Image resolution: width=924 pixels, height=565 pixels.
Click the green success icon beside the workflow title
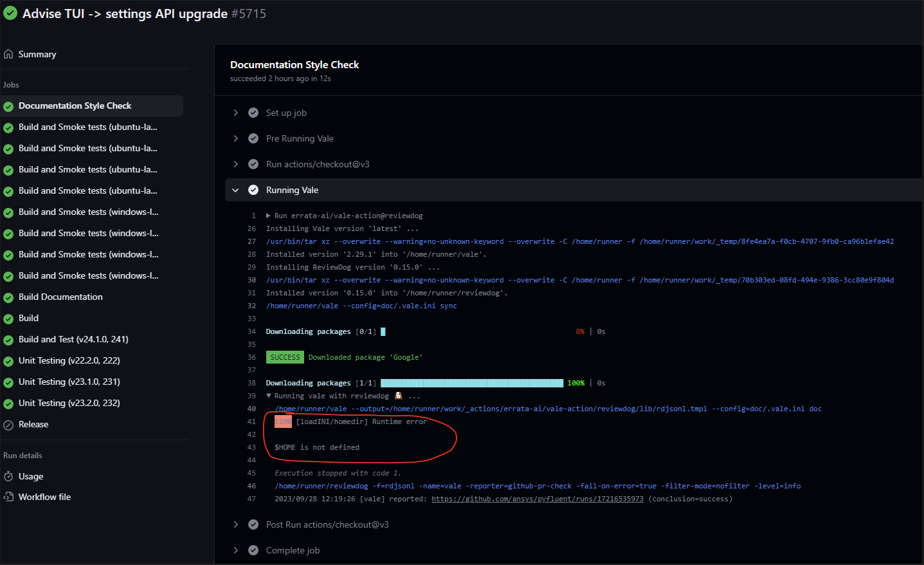coord(10,13)
